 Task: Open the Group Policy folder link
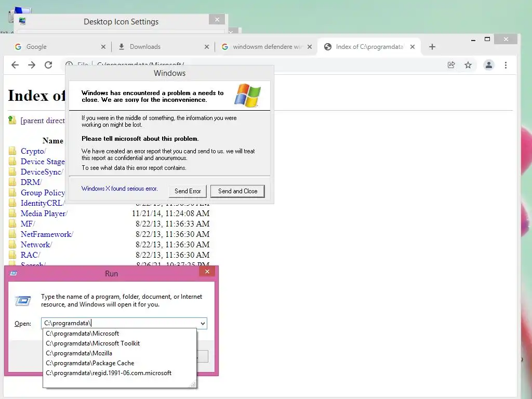coord(43,193)
